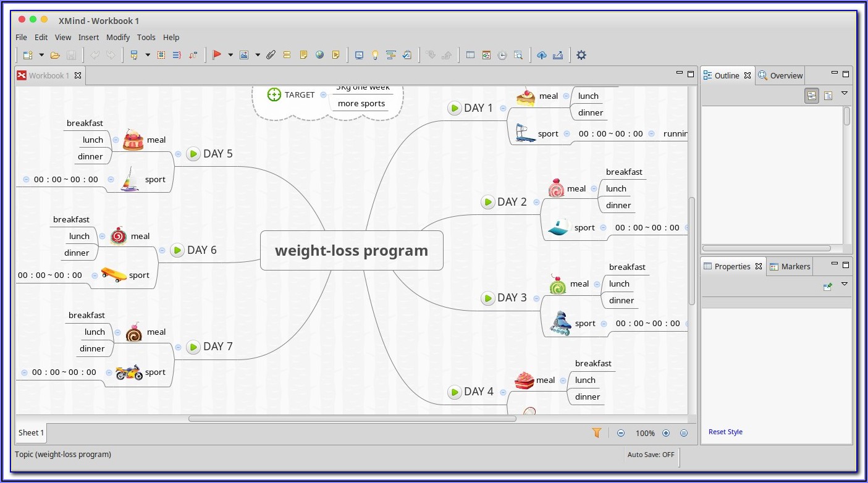Click the globe Hyperlink toolbar icon
Viewport: 868px width, 483px height.
click(319, 55)
